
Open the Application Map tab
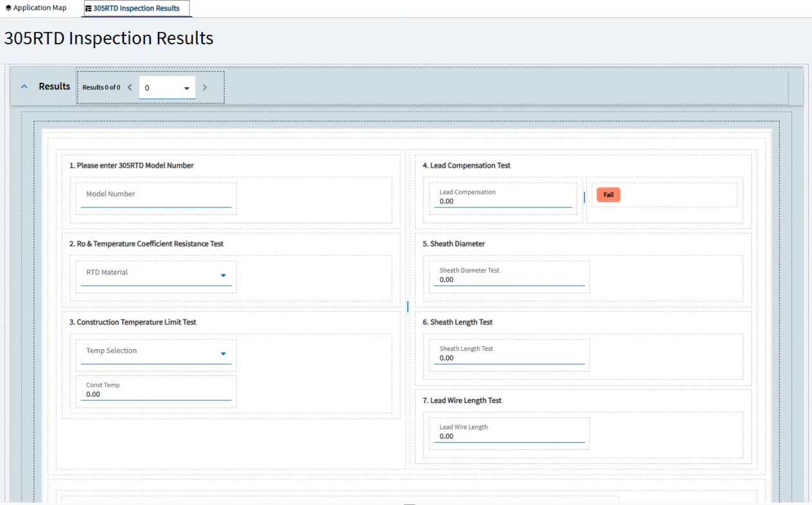[x=39, y=8]
